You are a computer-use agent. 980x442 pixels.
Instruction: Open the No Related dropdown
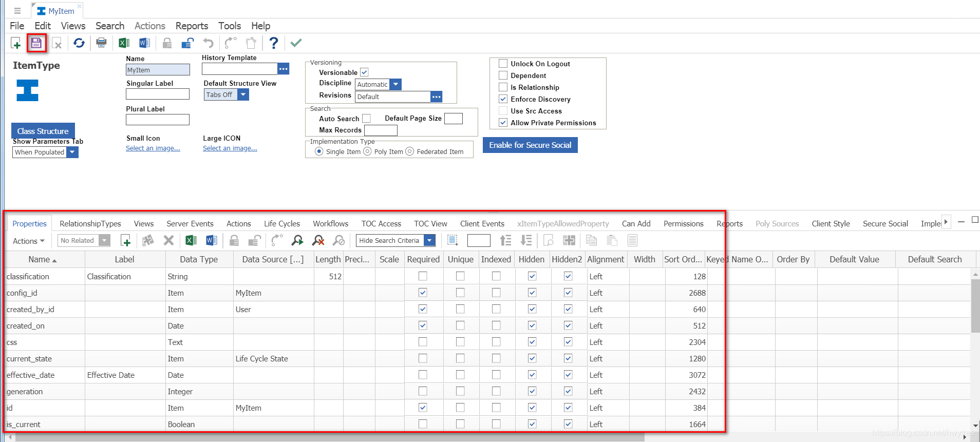(104, 240)
